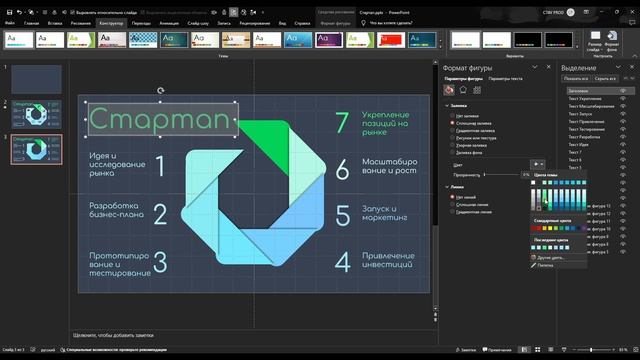The width and height of the screenshot is (640, 360).
Task: Switch to the Вставка ribbon tab
Action: (x=55, y=23)
